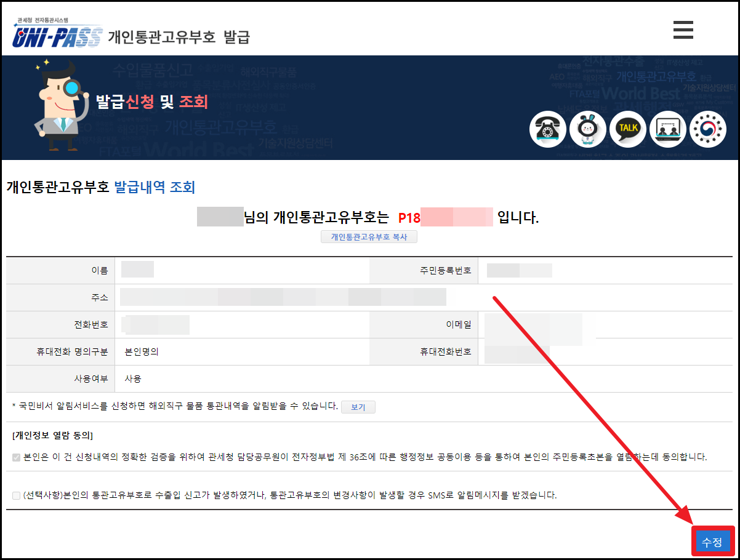Click the Korean government emblem icon
740x560 pixels.
coord(708,129)
